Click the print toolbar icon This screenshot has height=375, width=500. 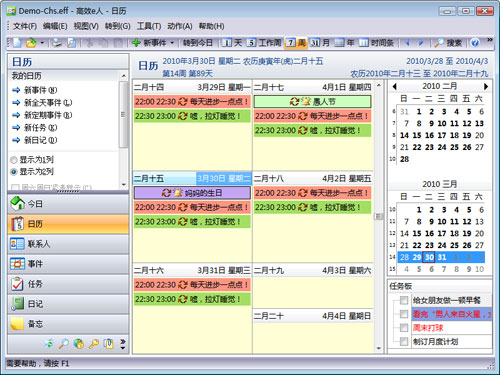tap(57, 42)
